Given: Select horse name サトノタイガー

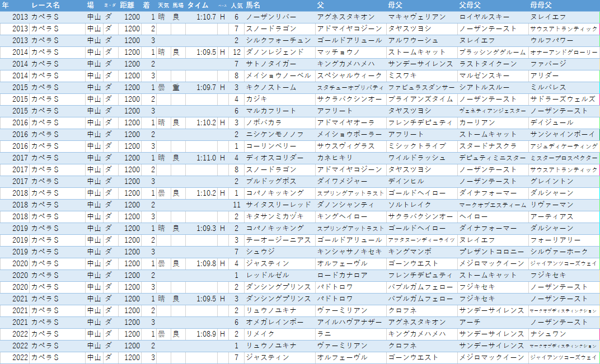Looking at the screenshot, I should pyautogui.click(x=271, y=64).
